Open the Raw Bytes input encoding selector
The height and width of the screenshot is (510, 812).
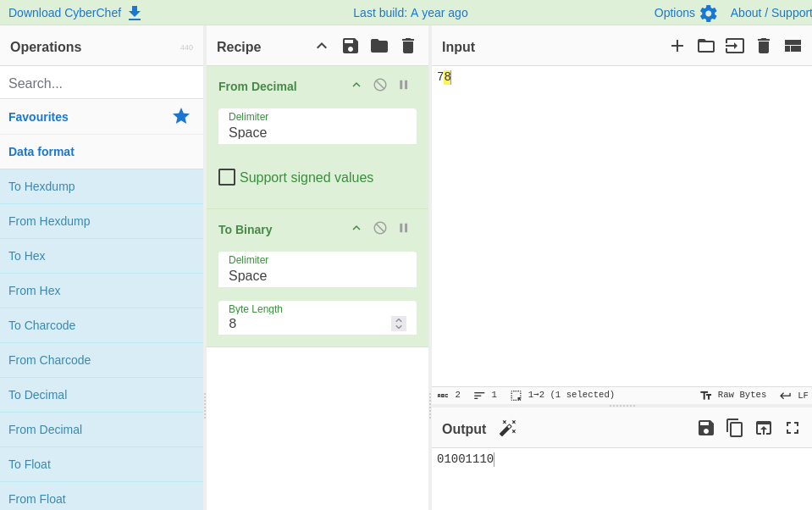[x=733, y=395]
